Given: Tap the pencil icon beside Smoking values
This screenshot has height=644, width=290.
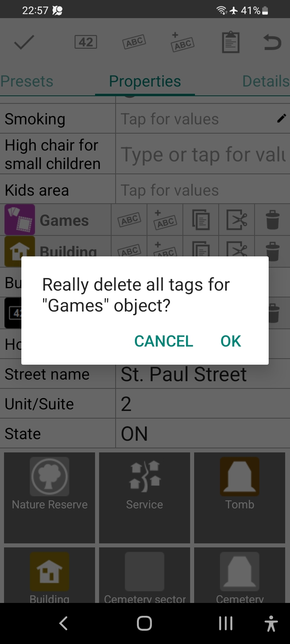Looking at the screenshot, I should tap(282, 118).
